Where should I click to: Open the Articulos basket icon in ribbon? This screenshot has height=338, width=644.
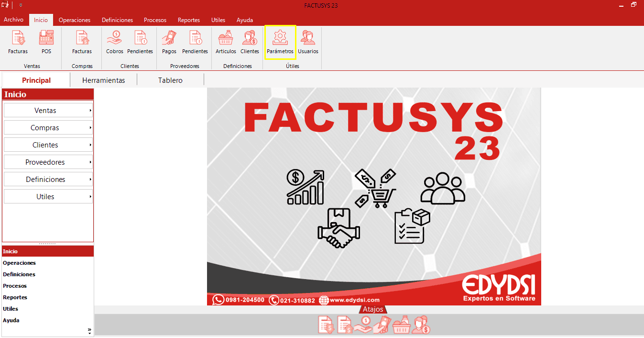pos(226,42)
